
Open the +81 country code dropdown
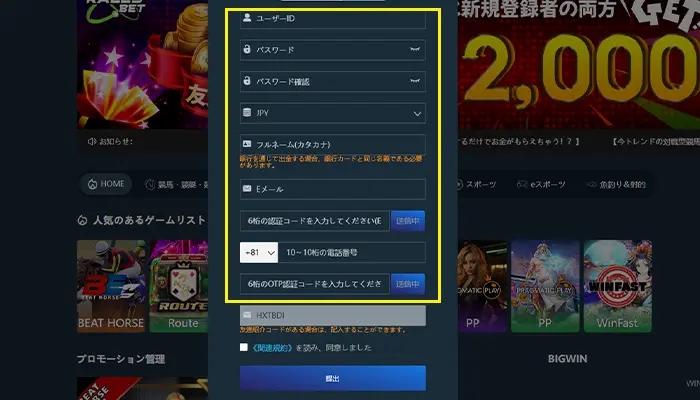point(259,253)
